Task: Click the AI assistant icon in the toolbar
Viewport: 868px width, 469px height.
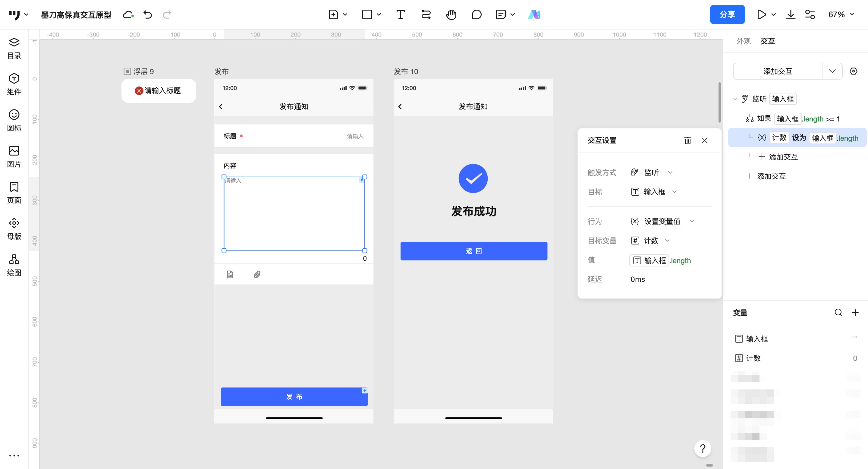Action: 535,14
